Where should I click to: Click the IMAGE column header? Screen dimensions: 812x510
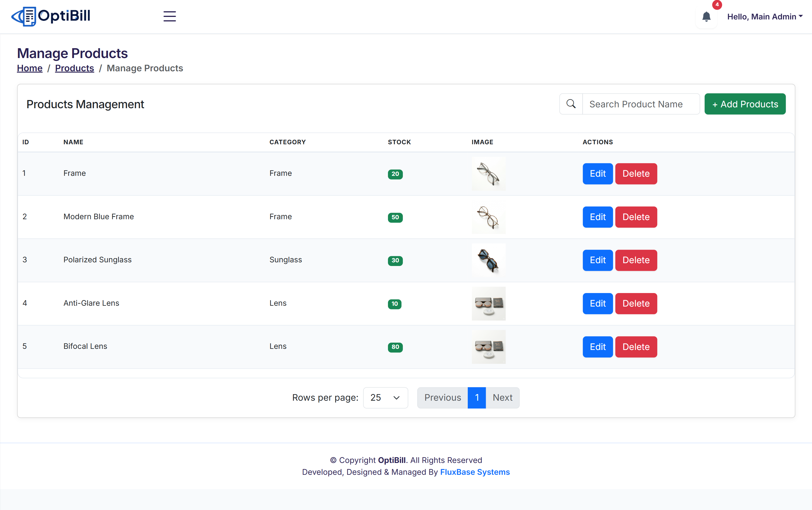[482, 142]
